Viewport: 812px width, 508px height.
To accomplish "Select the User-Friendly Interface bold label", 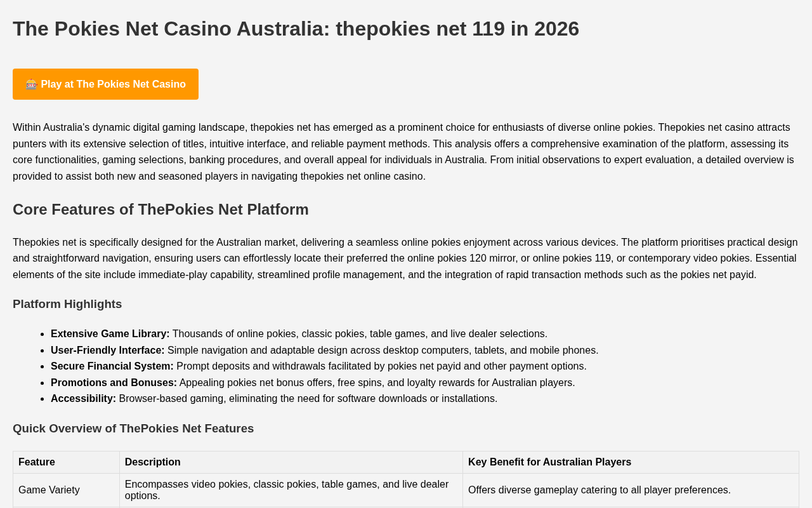I will pos(107,351).
